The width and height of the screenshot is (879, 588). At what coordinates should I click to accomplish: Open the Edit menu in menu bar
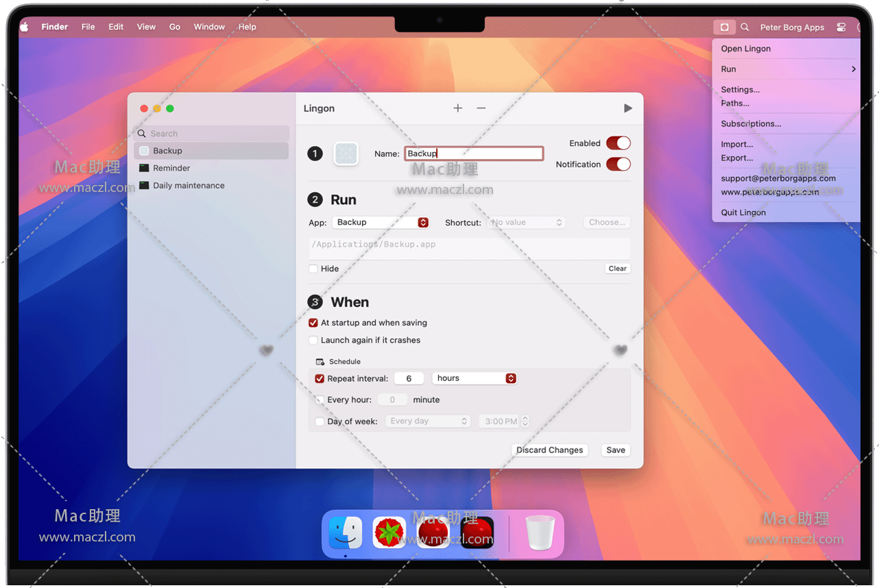coord(116,27)
